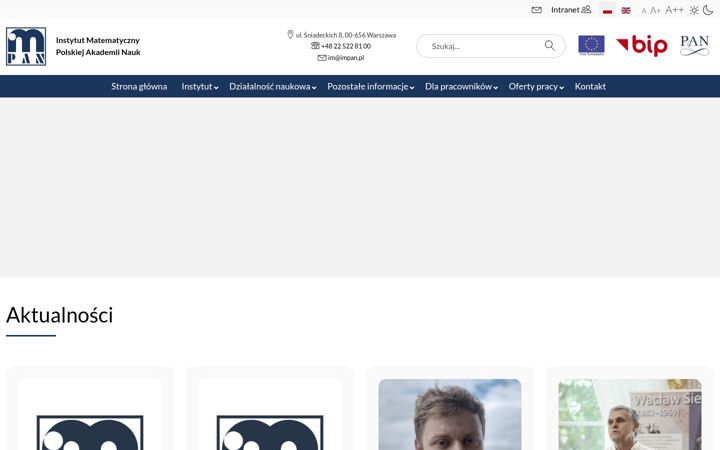Expand the Oferty pracy menu
The height and width of the screenshot is (450, 720).
536,86
